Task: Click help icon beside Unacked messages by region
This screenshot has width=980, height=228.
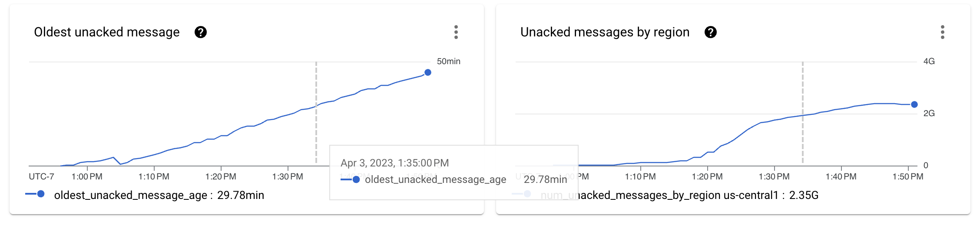Action: [x=710, y=32]
